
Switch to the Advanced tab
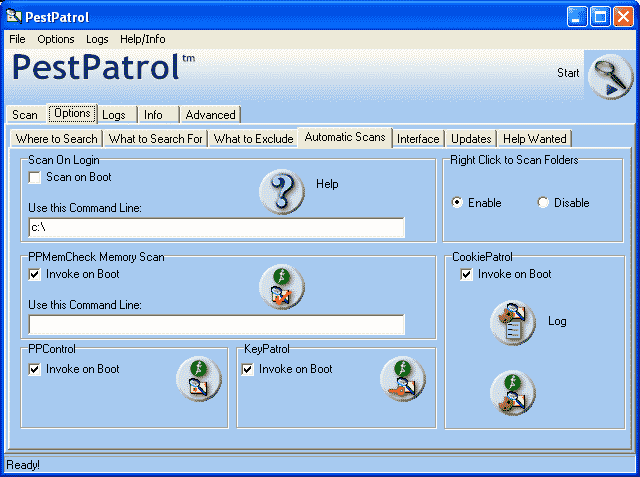click(x=210, y=115)
